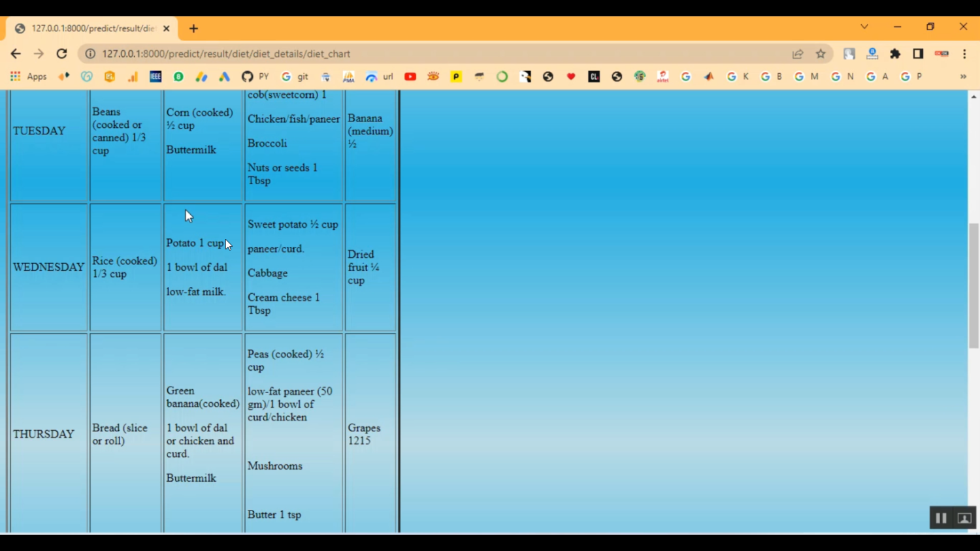Open the tab search dropdown chevron

(864, 27)
